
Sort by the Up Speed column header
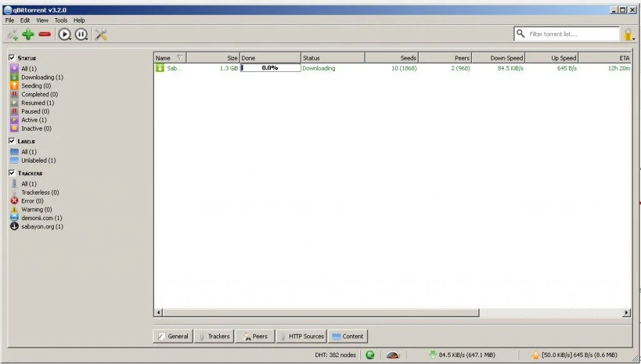pyautogui.click(x=551, y=58)
